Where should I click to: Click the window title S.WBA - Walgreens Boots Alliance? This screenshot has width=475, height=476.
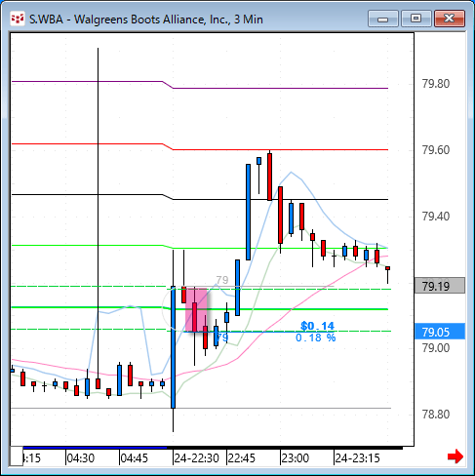tap(146, 20)
